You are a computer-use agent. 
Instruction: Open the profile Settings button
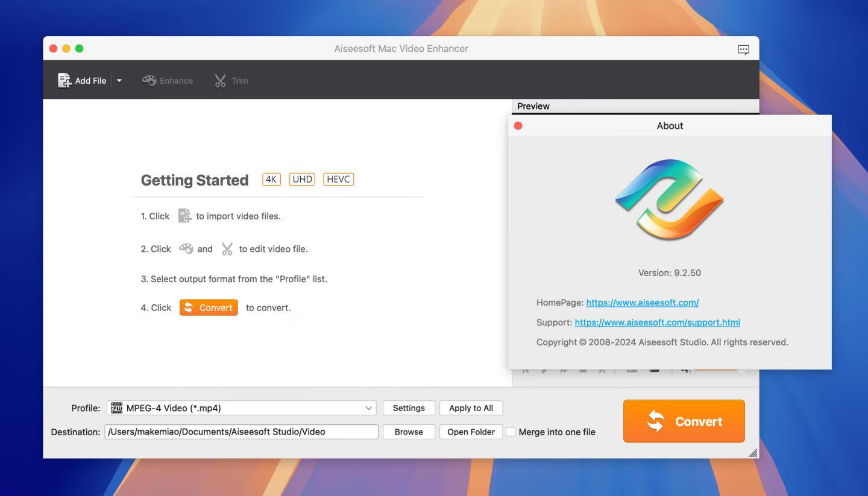pos(409,408)
